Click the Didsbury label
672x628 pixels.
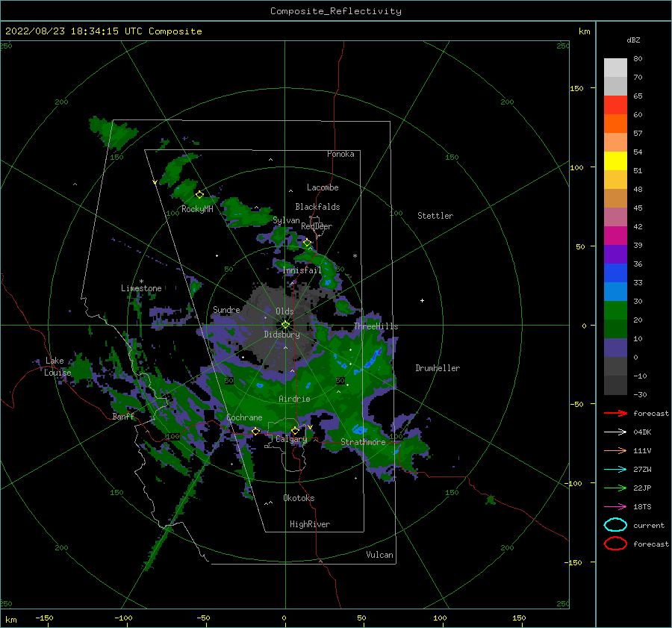(282, 335)
